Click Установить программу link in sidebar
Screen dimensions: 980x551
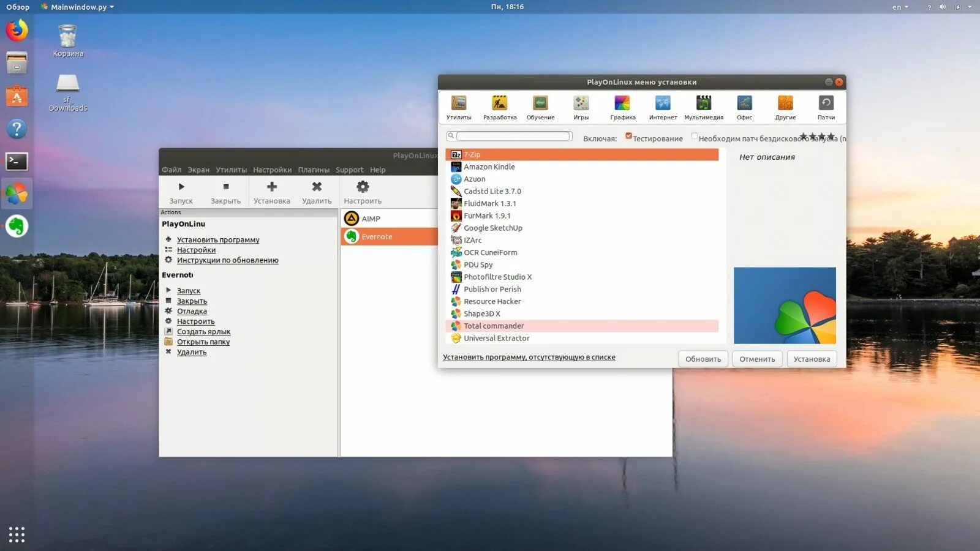pyautogui.click(x=218, y=240)
